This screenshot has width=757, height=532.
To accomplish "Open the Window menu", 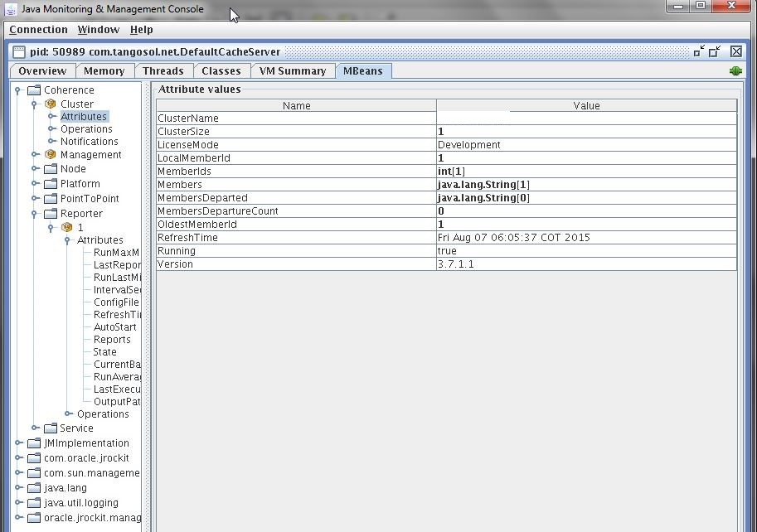I will pos(99,30).
